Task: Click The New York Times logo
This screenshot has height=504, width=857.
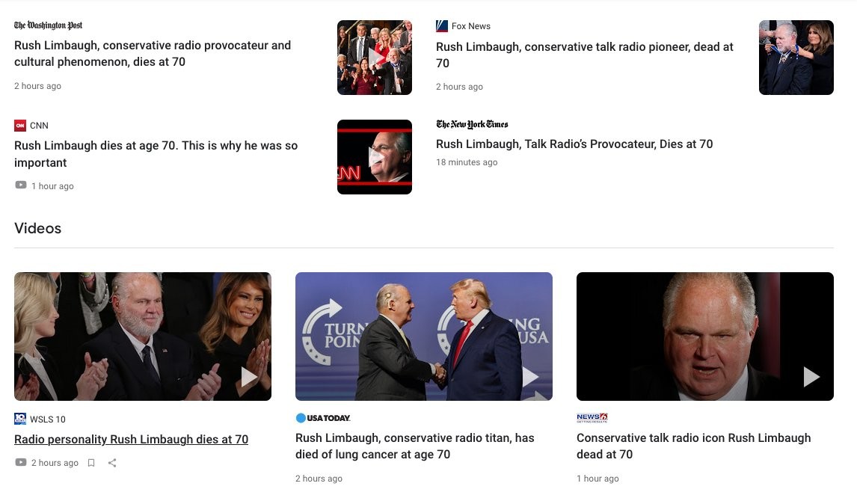Action: click(x=472, y=124)
